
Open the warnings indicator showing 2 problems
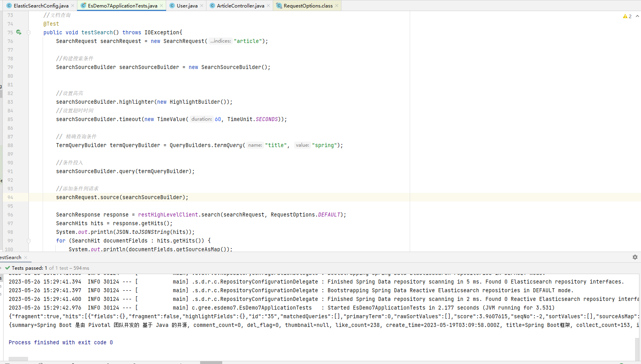tap(627, 16)
